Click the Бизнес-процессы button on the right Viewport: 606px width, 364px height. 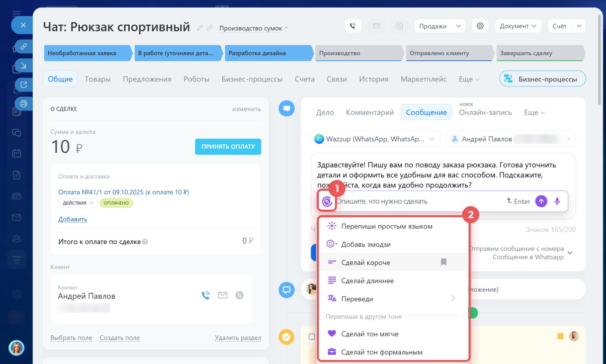point(543,79)
